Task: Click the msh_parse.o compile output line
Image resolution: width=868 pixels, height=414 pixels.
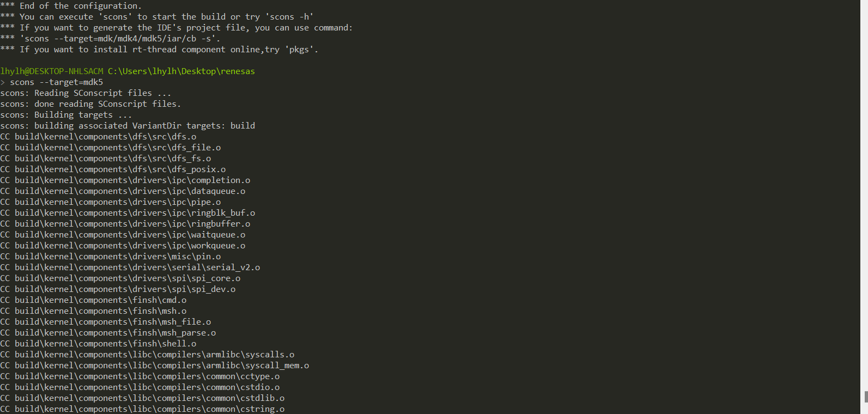Action: pyautogui.click(x=108, y=333)
